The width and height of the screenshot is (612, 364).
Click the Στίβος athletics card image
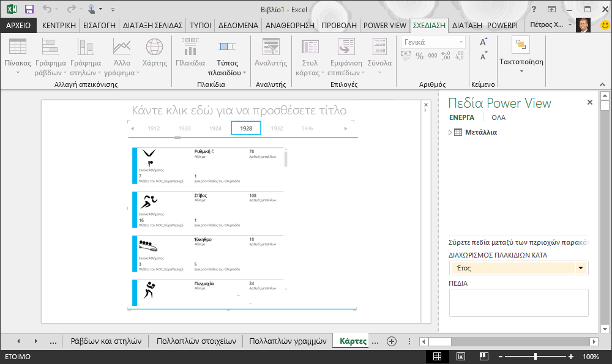149,201
